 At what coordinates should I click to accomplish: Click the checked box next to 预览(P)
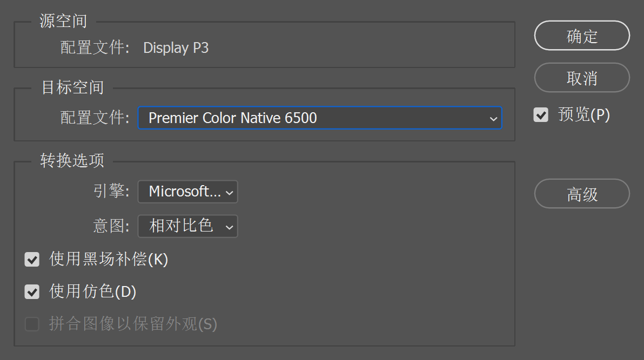pos(540,115)
